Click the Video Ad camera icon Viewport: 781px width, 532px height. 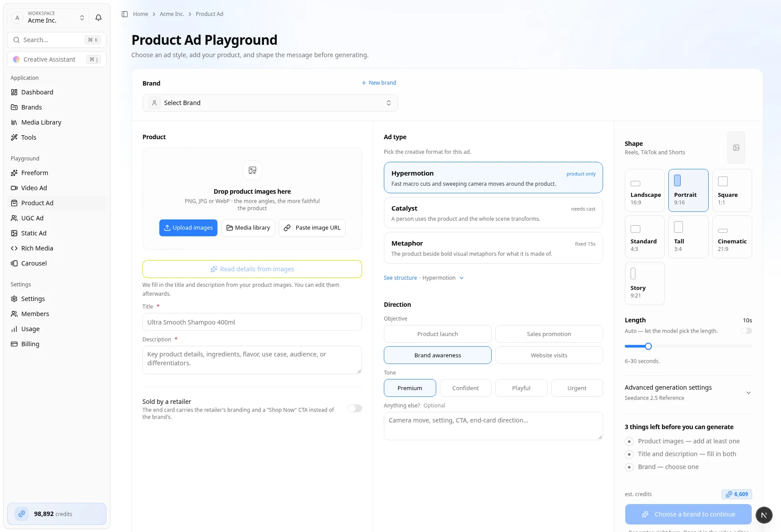(14, 188)
